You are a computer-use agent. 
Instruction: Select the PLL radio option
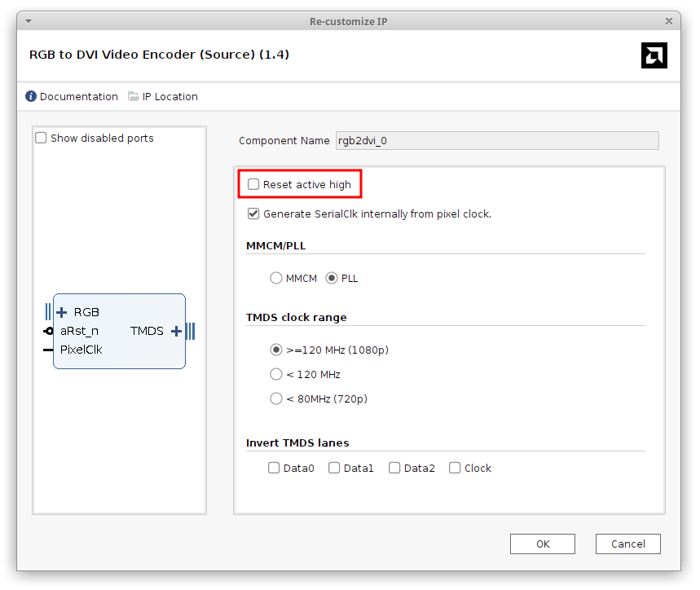point(331,278)
